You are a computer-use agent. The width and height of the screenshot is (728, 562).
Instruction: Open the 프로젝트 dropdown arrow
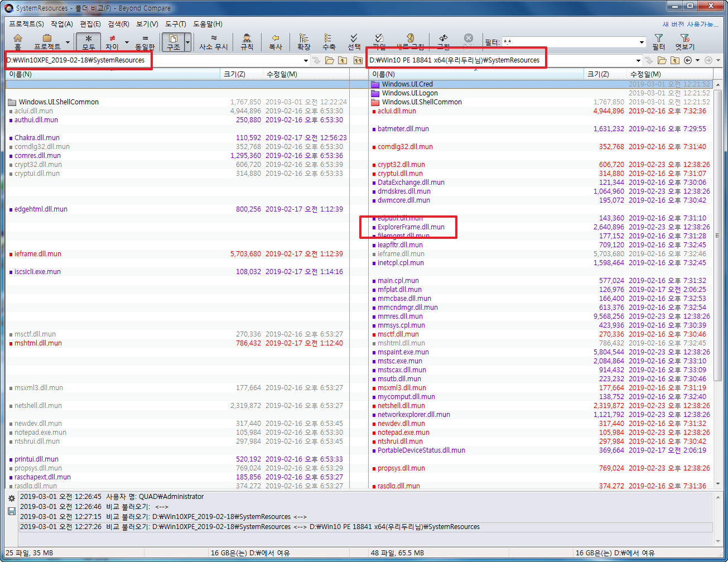pyautogui.click(x=68, y=42)
